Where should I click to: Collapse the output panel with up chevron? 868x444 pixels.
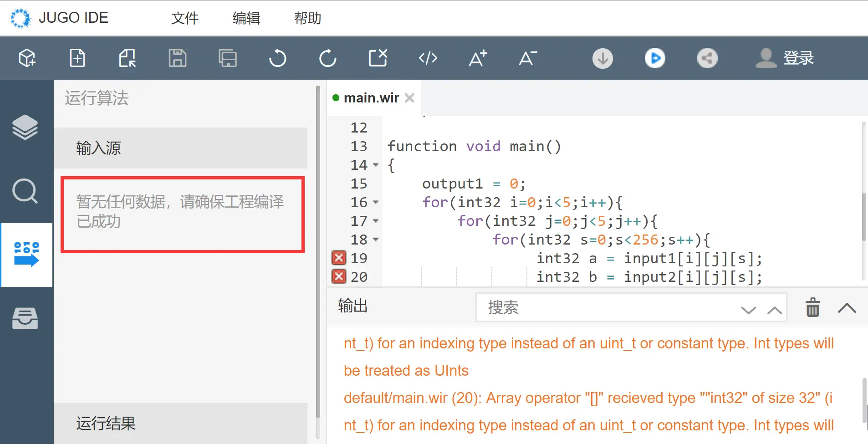[x=847, y=308]
